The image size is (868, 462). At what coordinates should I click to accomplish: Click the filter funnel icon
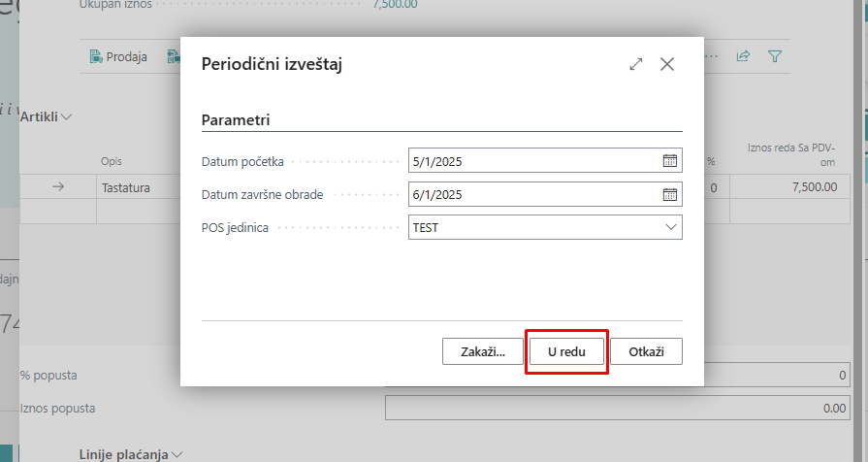tap(775, 56)
